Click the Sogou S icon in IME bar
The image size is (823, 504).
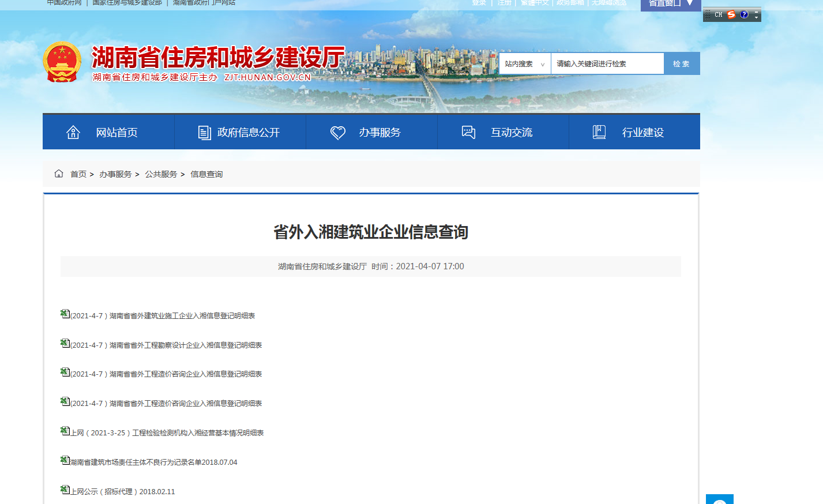[x=731, y=14]
